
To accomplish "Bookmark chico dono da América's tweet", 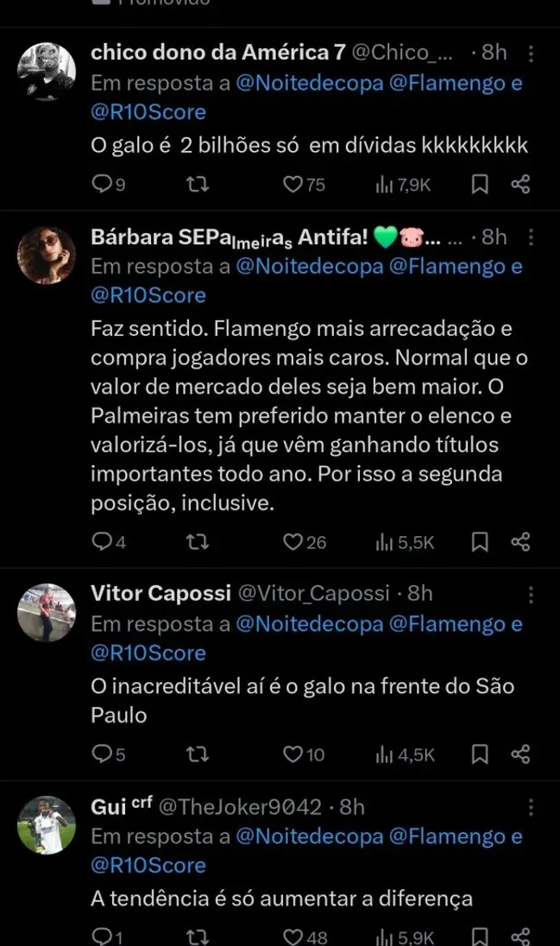I will point(481,184).
